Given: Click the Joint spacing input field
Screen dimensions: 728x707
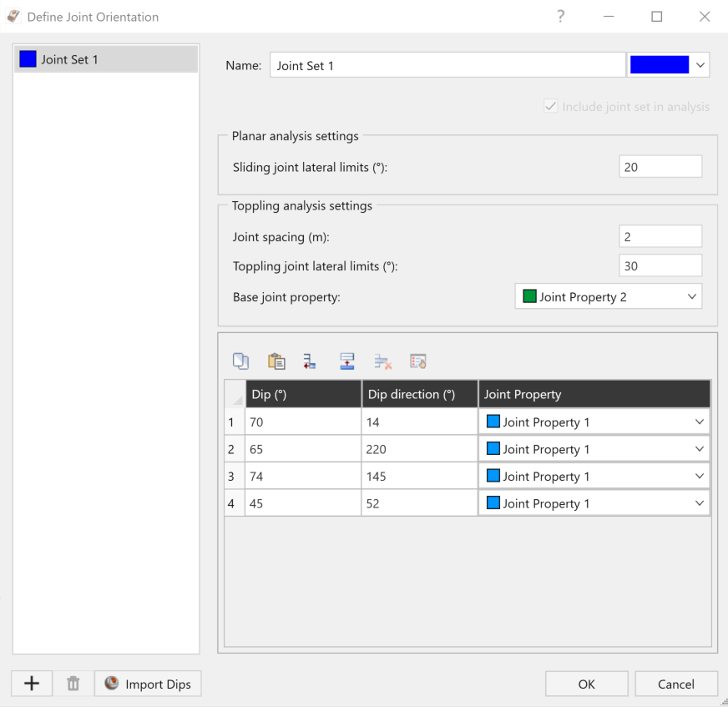Looking at the screenshot, I should click(x=660, y=237).
